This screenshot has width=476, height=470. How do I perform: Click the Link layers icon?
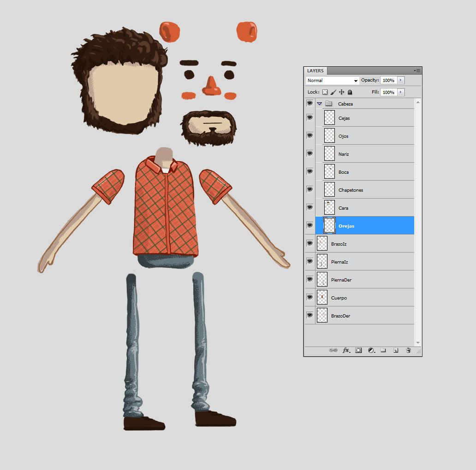(x=333, y=350)
